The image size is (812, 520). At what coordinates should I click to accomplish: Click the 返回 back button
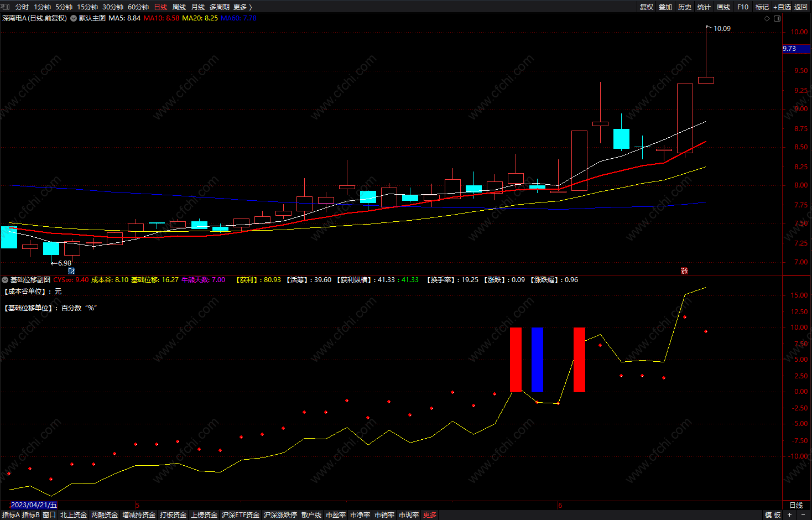click(x=801, y=7)
